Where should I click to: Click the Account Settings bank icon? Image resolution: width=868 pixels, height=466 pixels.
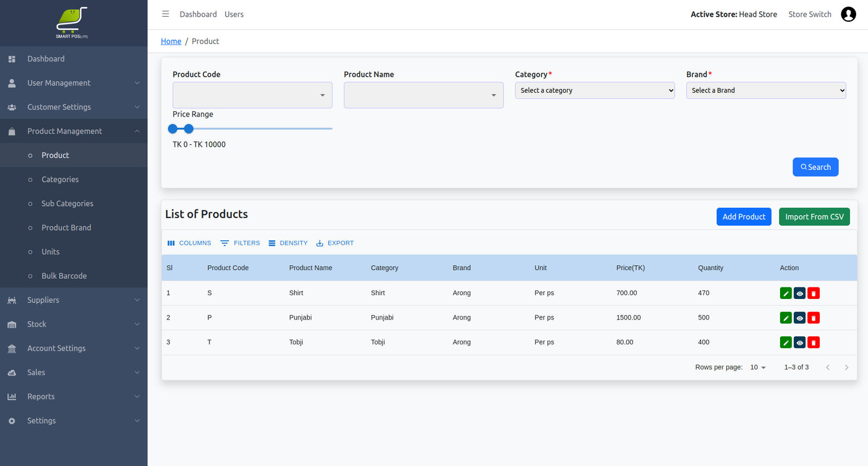coord(12,349)
